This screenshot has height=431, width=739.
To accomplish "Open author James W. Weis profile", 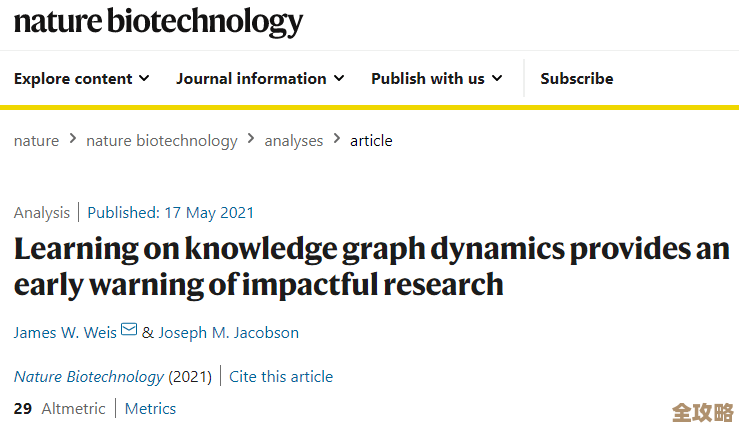I will coord(65,332).
